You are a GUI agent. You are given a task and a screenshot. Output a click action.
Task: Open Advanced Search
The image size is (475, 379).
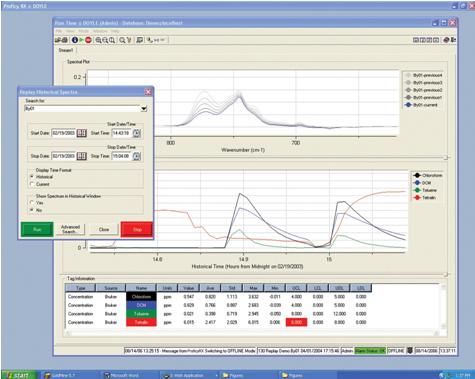(x=70, y=229)
